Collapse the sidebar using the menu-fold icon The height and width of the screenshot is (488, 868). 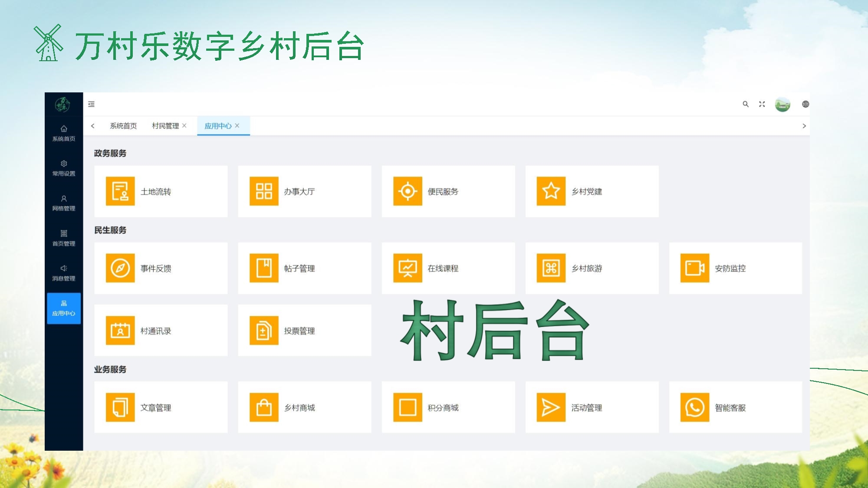(91, 104)
